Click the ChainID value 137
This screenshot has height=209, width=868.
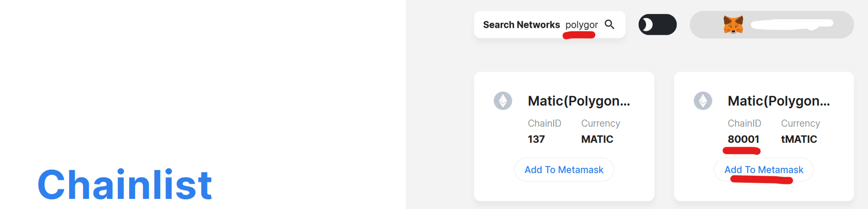tap(536, 139)
